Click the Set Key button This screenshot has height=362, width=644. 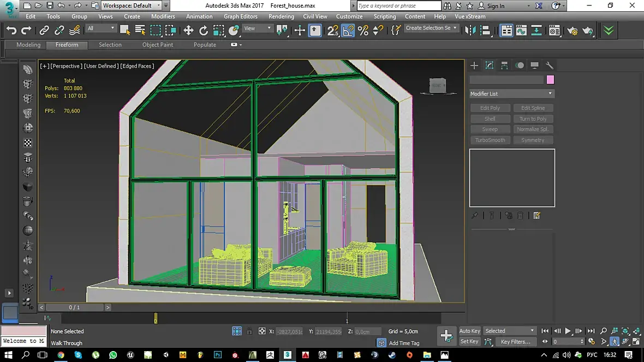point(469,342)
